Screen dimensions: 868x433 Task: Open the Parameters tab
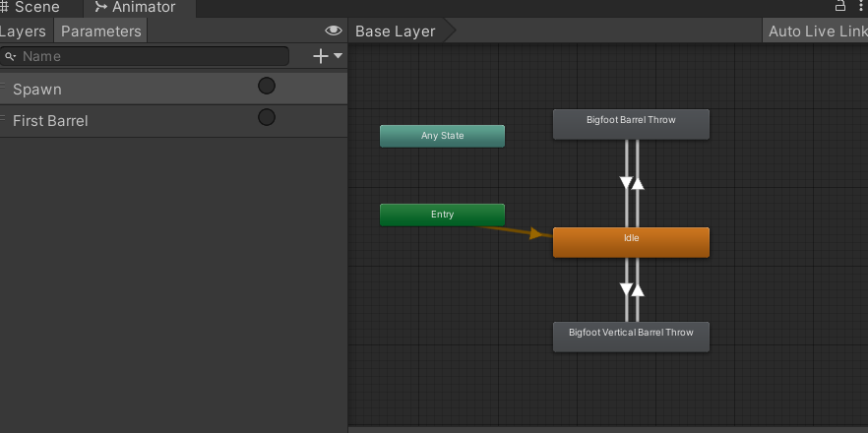click(100, 31)
